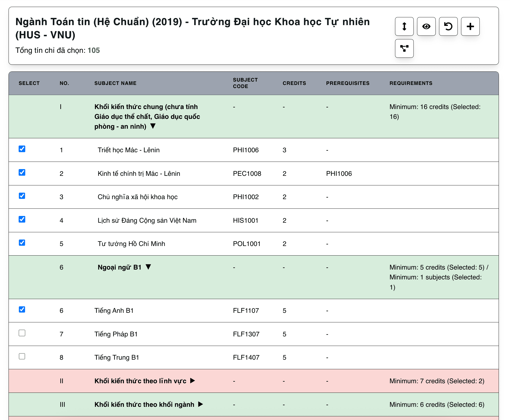
Task: Uncheck the Tiếng Anh B1 checkbox
Action: pos(22,309)
